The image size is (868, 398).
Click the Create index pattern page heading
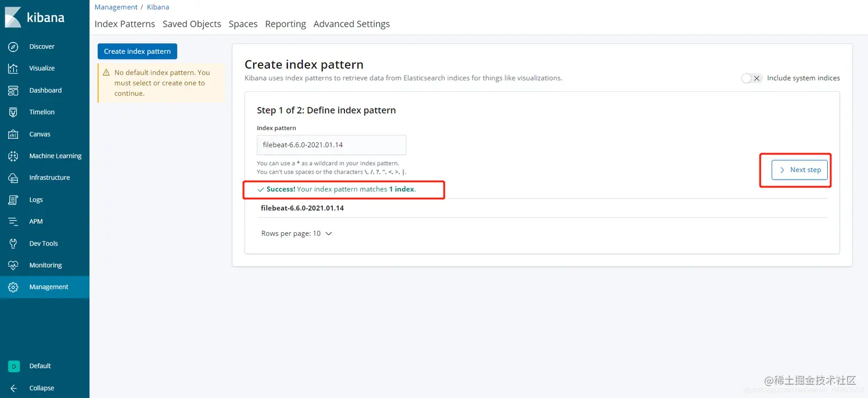click(304, 65)
